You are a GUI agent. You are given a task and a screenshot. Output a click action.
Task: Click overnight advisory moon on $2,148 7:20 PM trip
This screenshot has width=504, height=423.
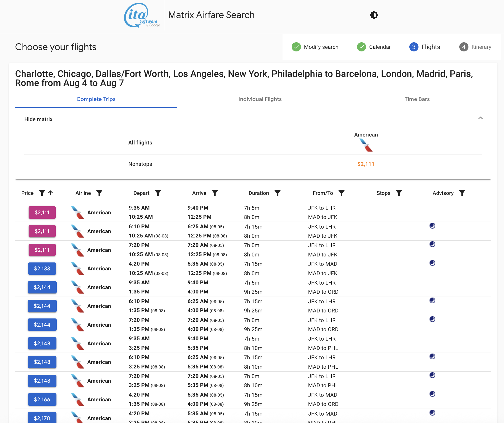click(432, 375)
